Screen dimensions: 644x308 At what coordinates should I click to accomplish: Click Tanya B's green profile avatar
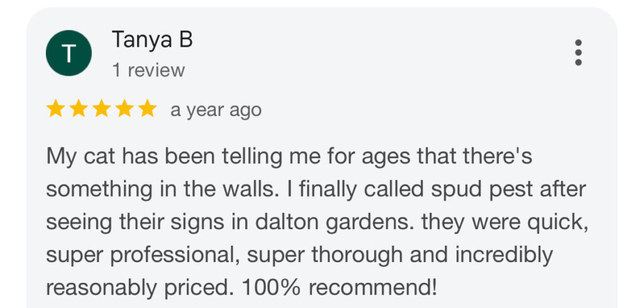click(69, 52)
